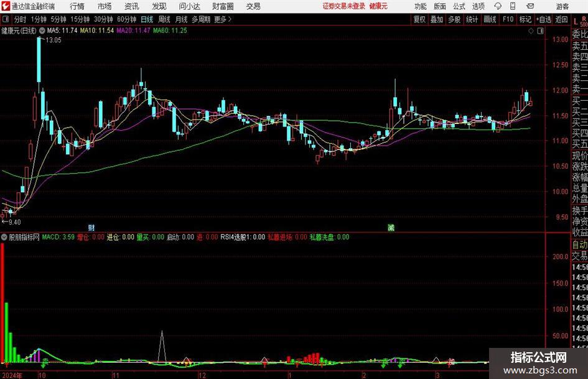
Task: Click the MA10: 11.54 value label
Action: click(x=96, y=30)
